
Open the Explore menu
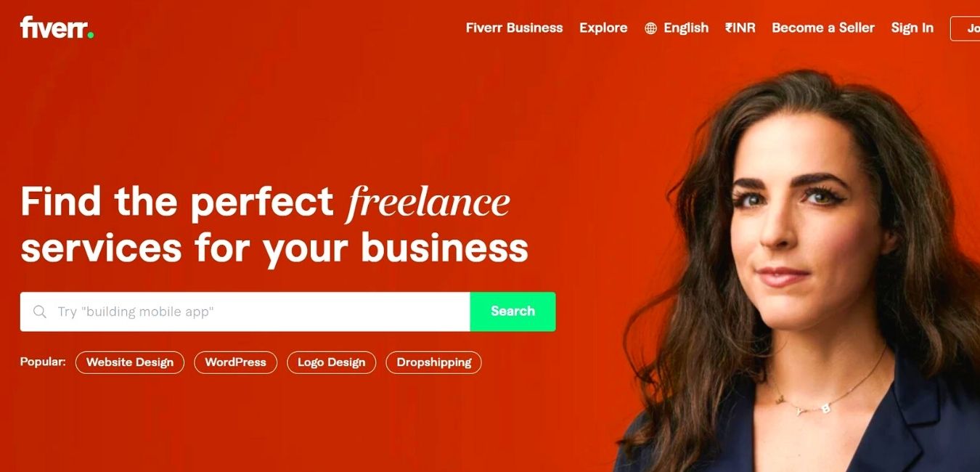[x=603, y=28]
